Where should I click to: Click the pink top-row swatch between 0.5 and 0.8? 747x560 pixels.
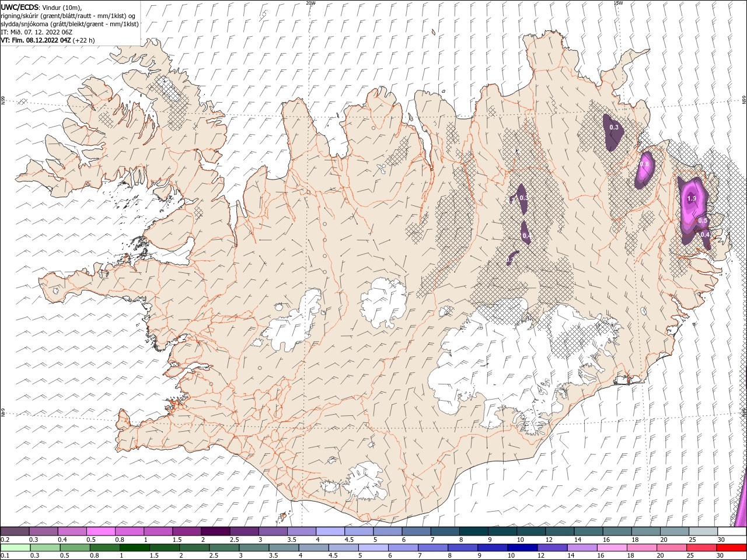click(100, 531)
